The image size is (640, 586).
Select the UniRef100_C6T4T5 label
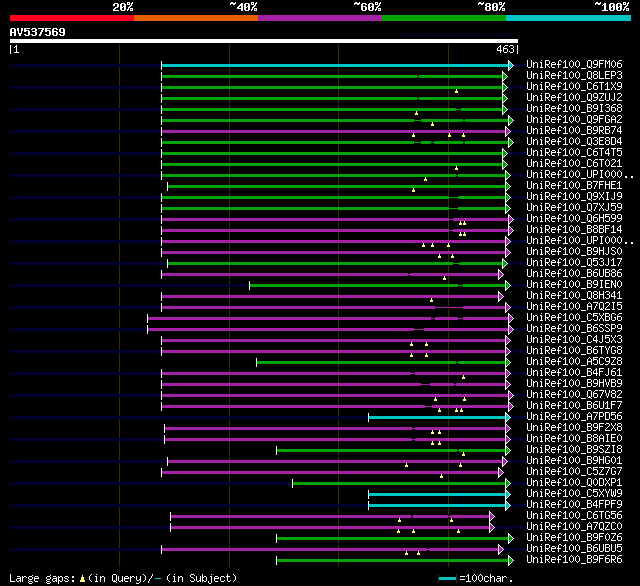point(574,153)
